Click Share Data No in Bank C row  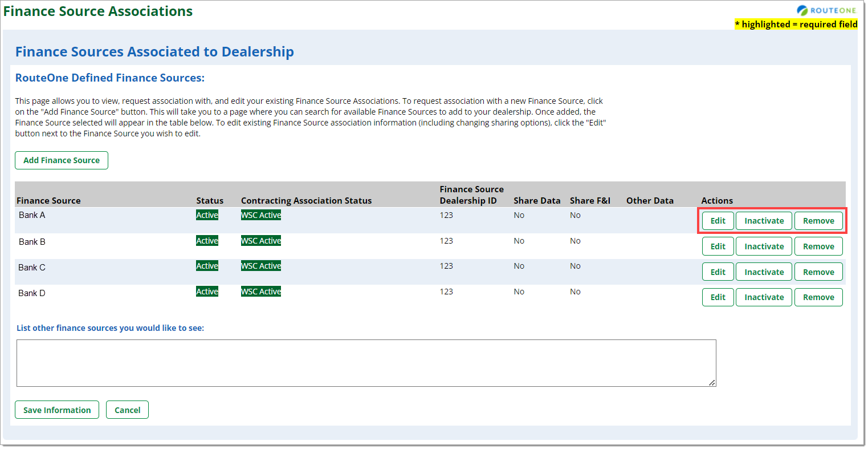[519, 266]
